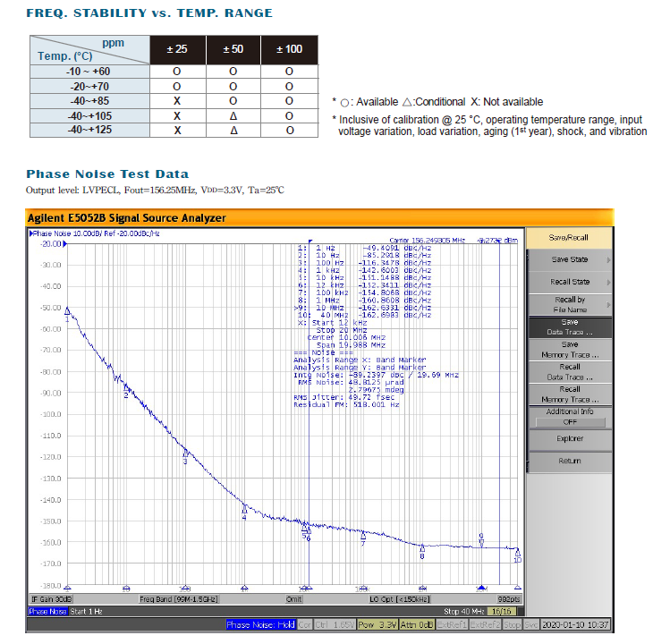Screen dimensions: 653x644
Task: Click the reference level arrow at -20.00
Action: (x=64, y=244)
